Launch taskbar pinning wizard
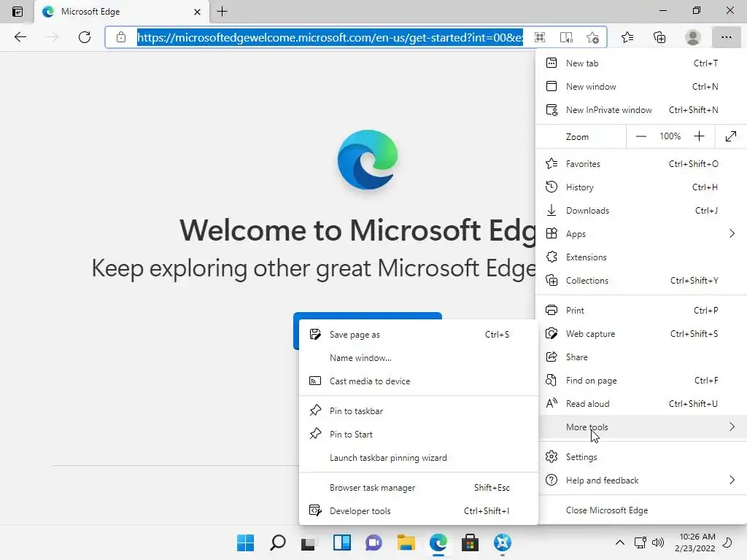The width and height of the screenshot is (747, 560). click(x=418, y=458)
